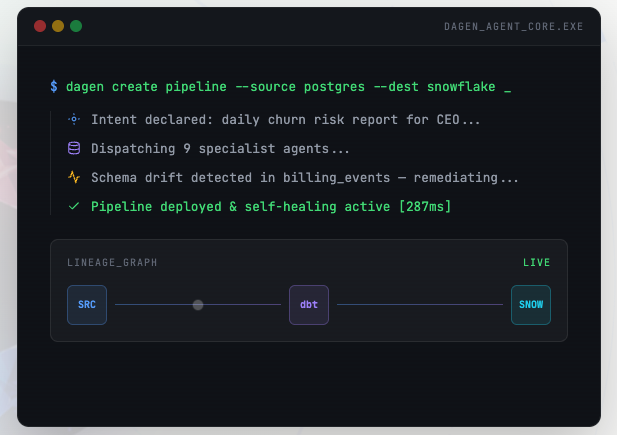Select the Intent declared churn risk line
This screenshot has height=435, width=617.
[x=286, y=119]
